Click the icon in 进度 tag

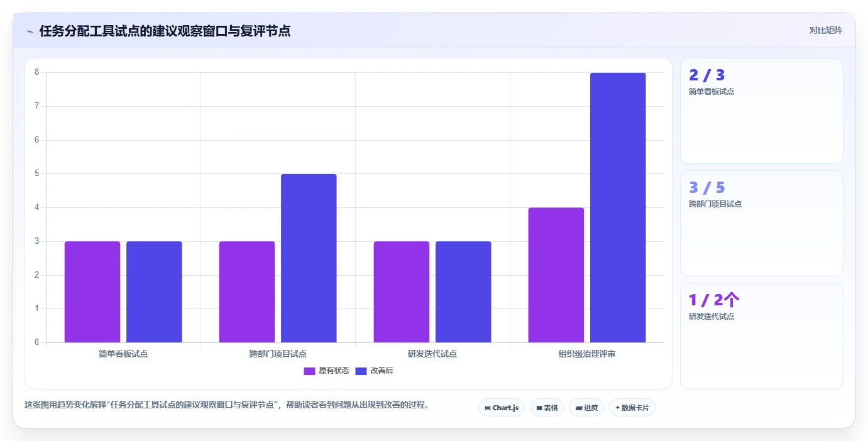[578, 408]
